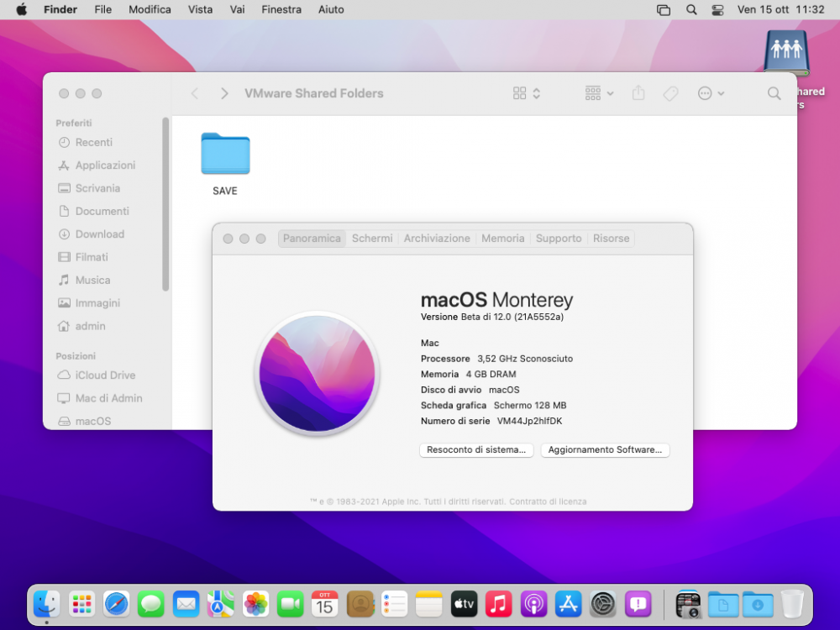
Task: Open the Vai menu
Action: click(237, 9)
